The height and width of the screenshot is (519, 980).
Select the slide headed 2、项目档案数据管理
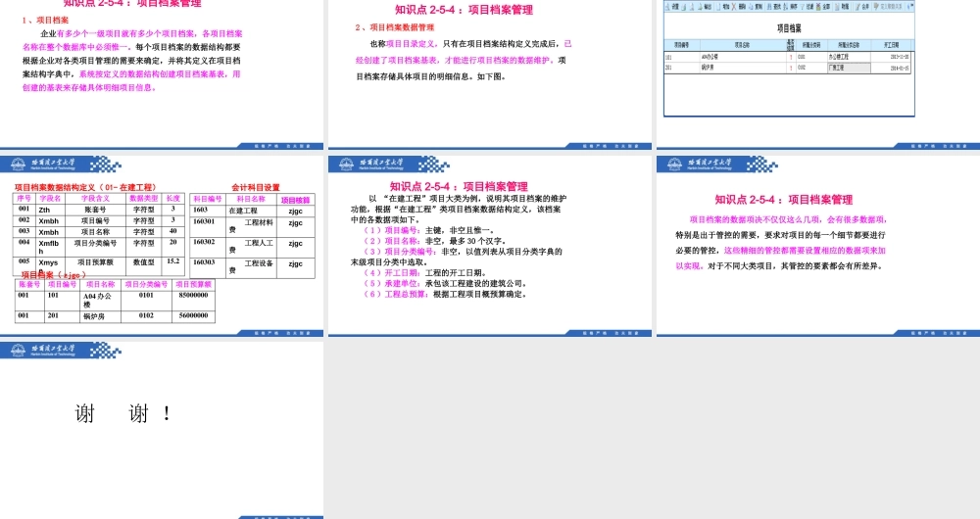click(489, 74)
